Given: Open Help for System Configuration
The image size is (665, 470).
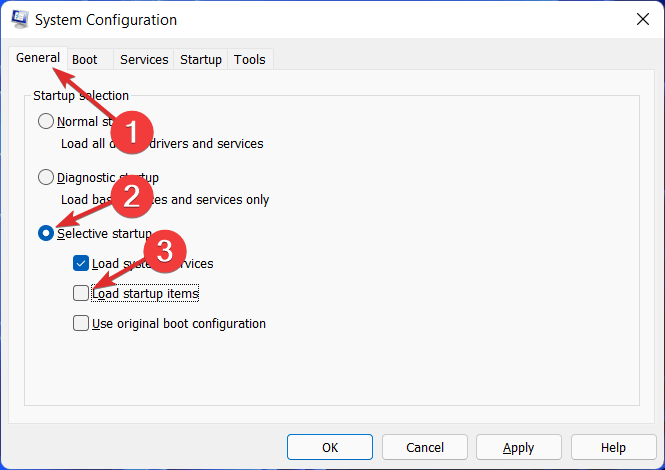Looking at the screenshot, I should (613, 448).
